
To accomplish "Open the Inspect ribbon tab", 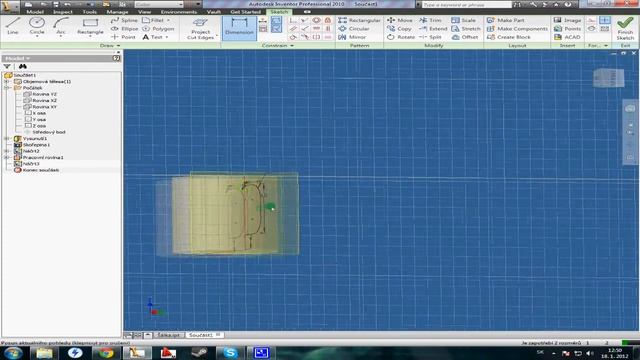I will pyautogui.click(x=63, y=12).
